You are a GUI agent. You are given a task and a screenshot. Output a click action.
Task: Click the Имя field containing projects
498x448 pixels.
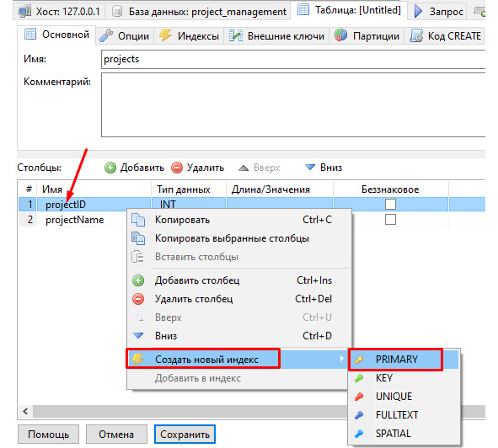[293, 59]
